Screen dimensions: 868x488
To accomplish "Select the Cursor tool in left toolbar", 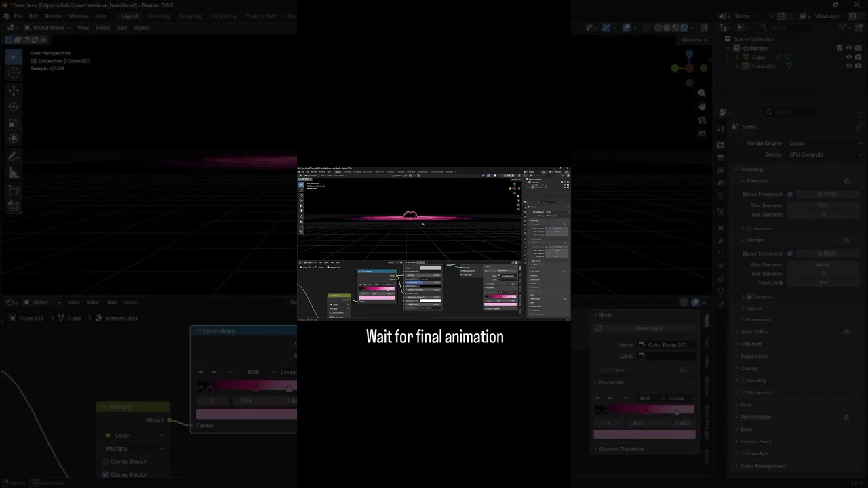I will pyautogui.click(x=14, y=73).
